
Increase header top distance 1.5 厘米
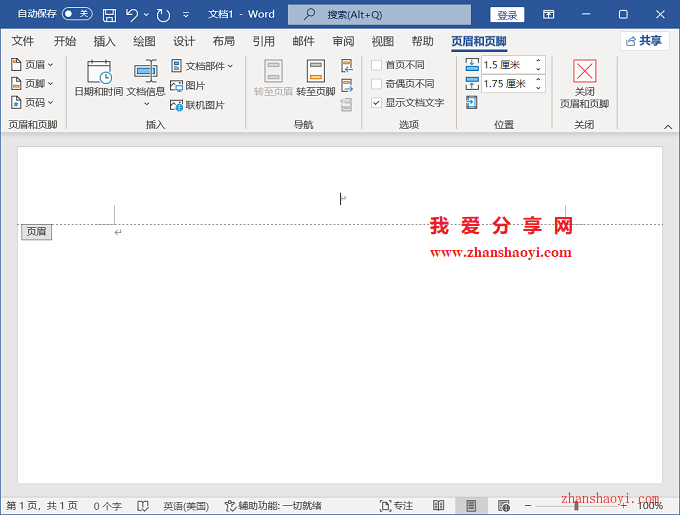coord(538,61)
